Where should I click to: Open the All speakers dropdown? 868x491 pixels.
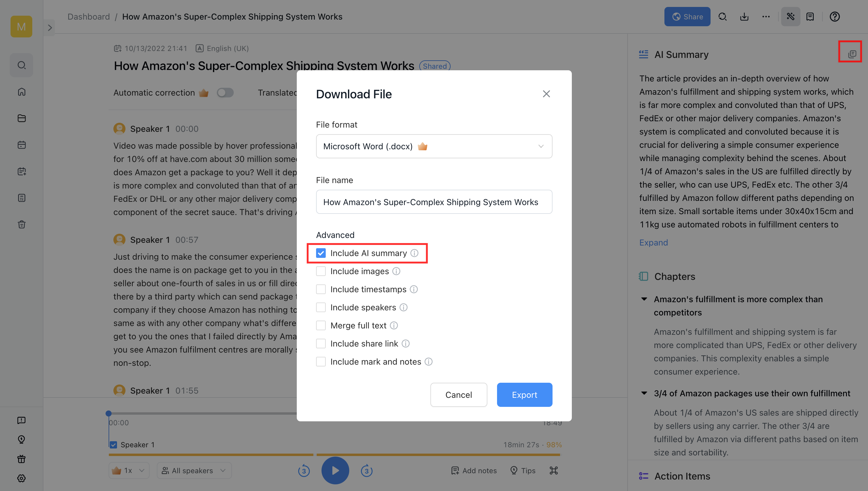click(x=194, y=470)
